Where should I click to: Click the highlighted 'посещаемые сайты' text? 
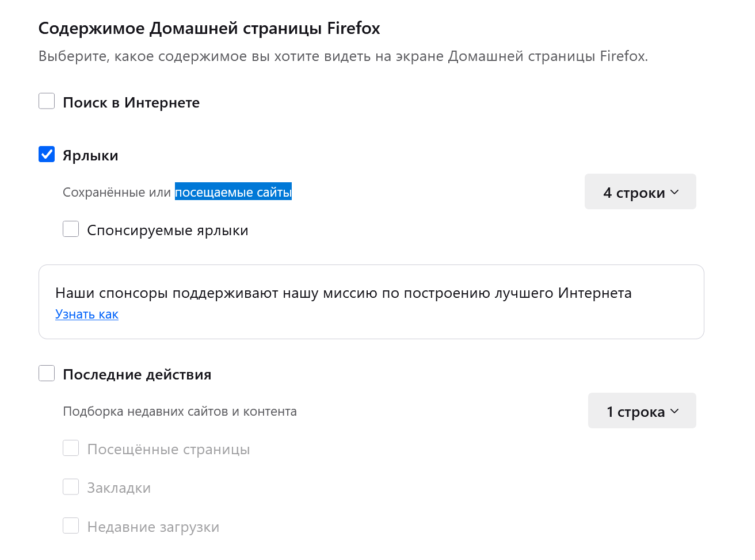click(233, 192)
